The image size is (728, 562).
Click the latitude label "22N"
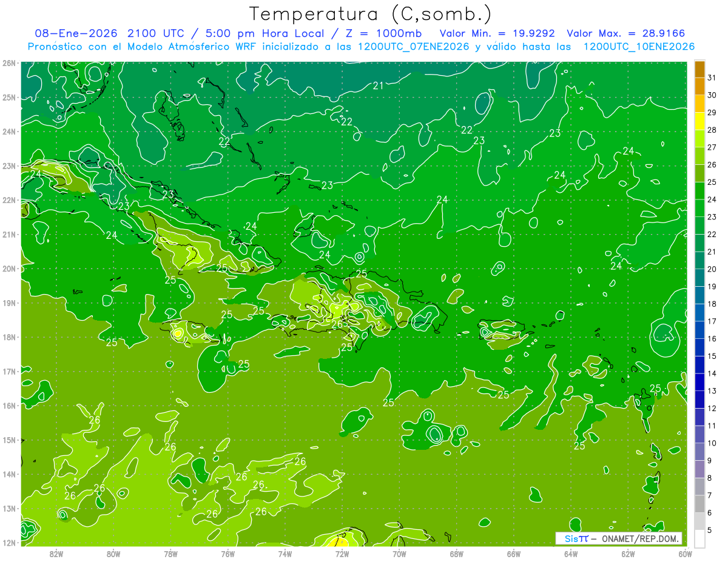[8, 200]
